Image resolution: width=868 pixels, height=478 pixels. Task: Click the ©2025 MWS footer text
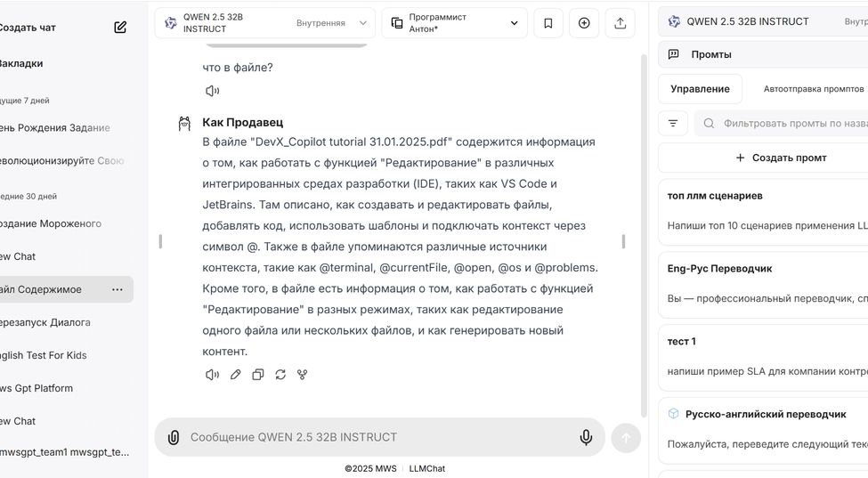tap(370, 468)
